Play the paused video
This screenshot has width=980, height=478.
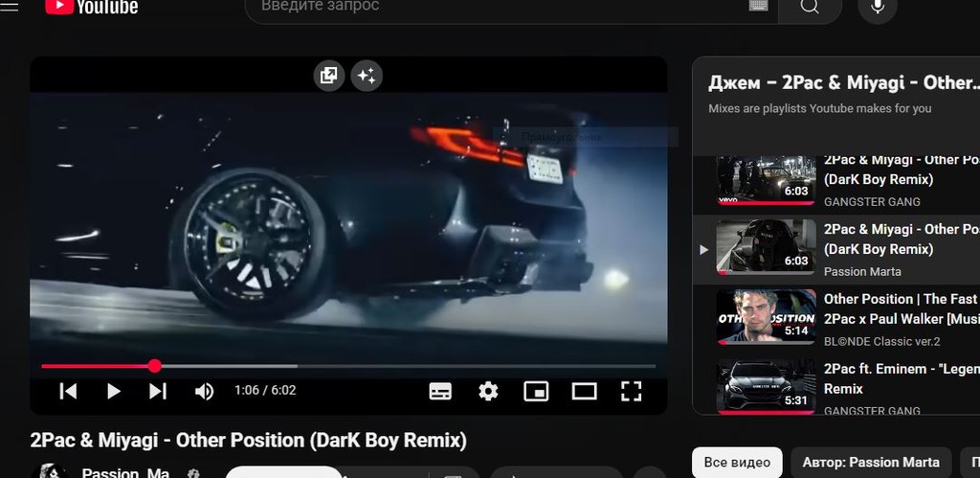pyautogui.click(x=113, y=391)
